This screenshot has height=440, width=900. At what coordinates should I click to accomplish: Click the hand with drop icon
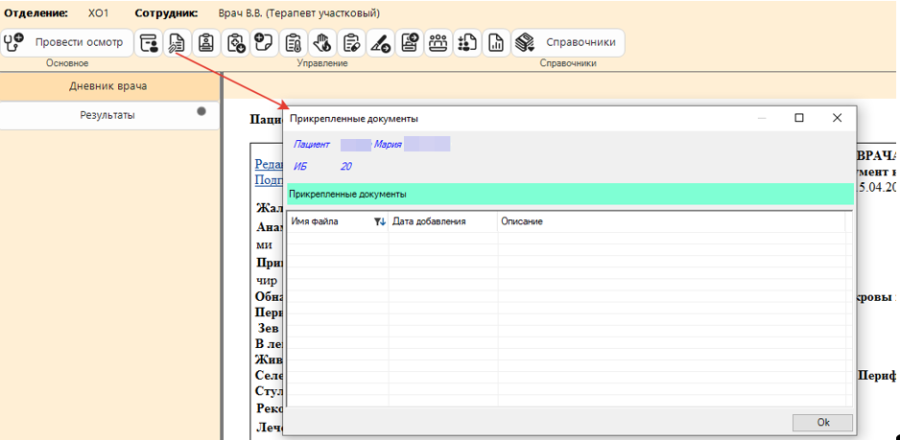(322, 42)
